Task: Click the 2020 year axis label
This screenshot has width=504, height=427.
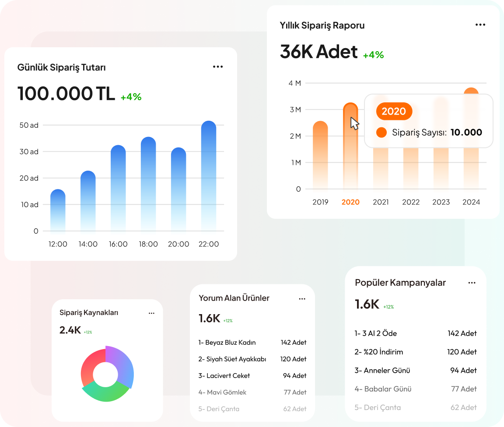Action: pos(350,202)
